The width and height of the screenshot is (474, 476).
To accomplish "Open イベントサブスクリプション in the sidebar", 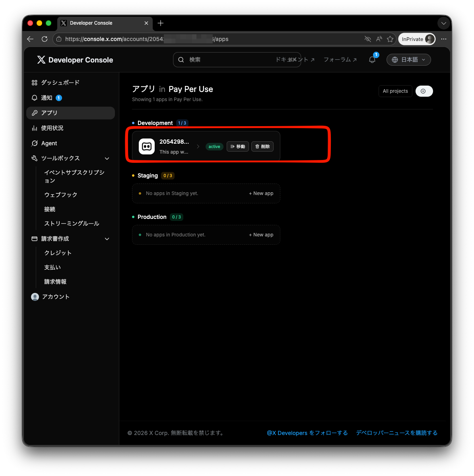I will pyautogui.click(x=75, y=176).
